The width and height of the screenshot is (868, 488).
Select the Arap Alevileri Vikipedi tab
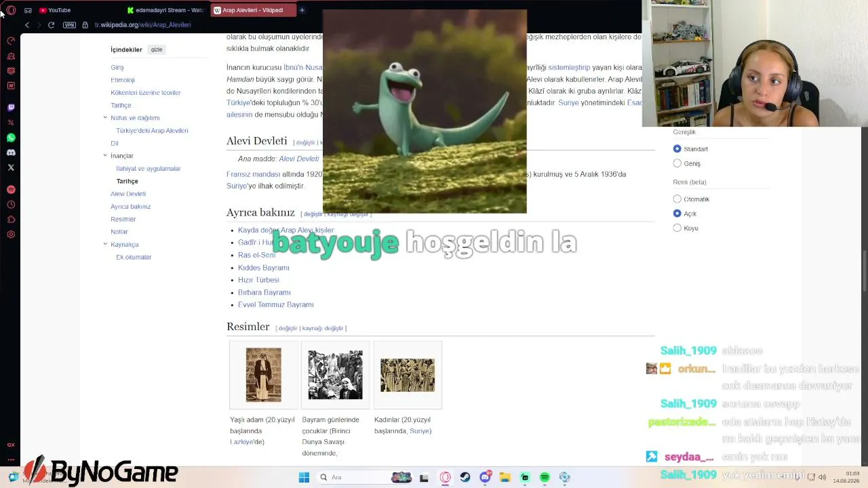point(252,10)
